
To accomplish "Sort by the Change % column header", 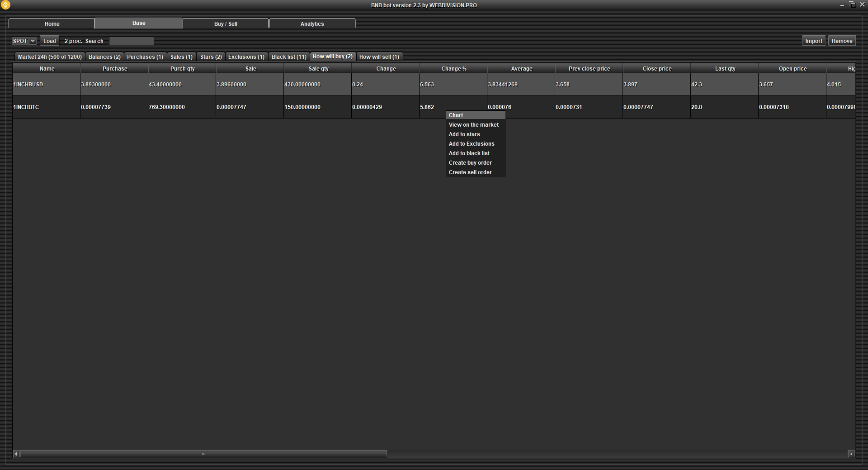I will pos(453,69).
